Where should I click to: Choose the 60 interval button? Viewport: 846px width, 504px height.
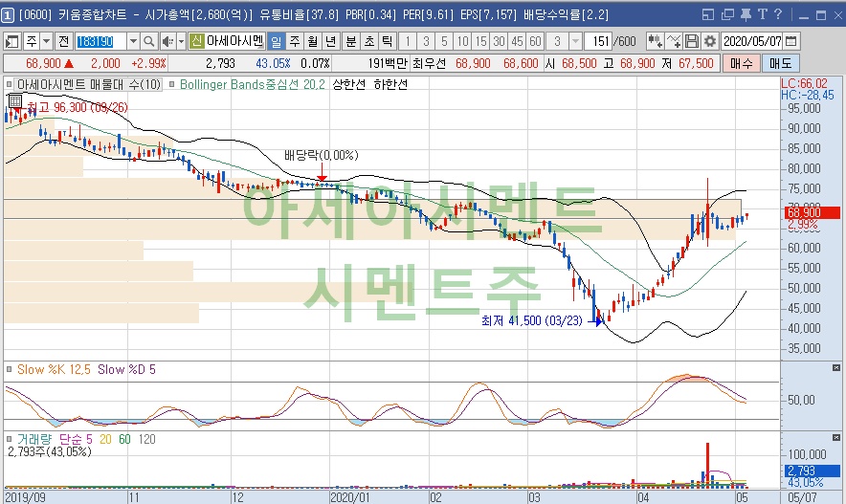(x=535, y=41)
